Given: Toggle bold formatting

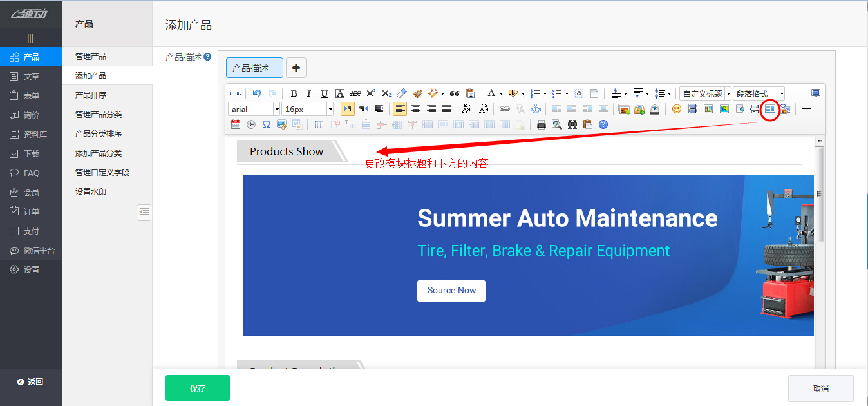Looking at the screenshot, I should pos(294,93).
